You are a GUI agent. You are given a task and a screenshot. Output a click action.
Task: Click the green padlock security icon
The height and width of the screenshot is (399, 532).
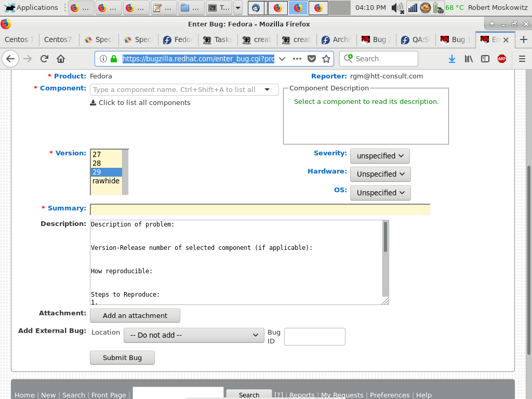114,59
